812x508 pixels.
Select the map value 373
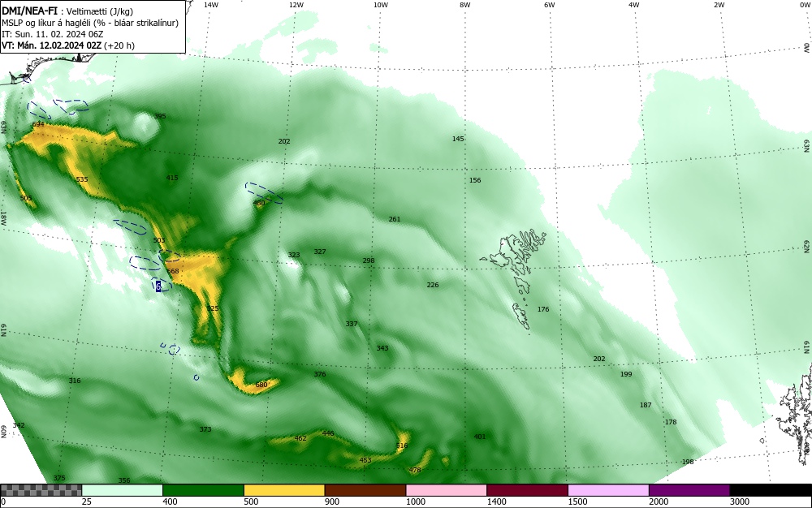click(205, 428)
